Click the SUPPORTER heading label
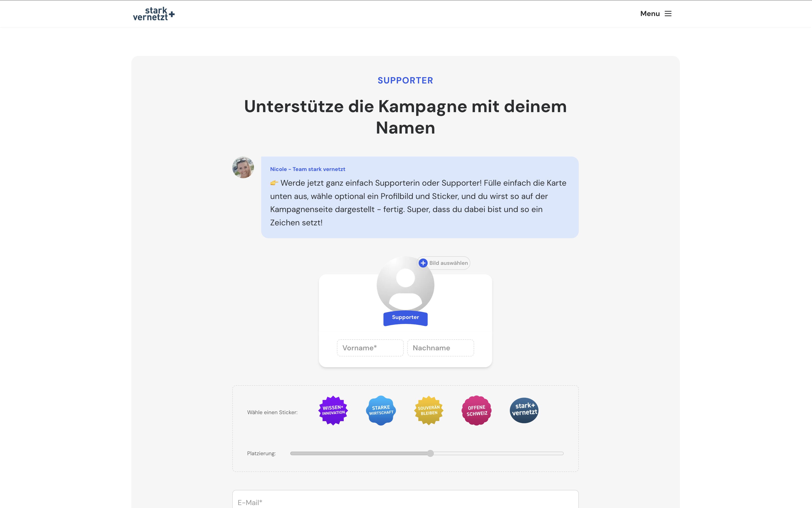This screenshot has width=812, height=508. click(405, 81)
